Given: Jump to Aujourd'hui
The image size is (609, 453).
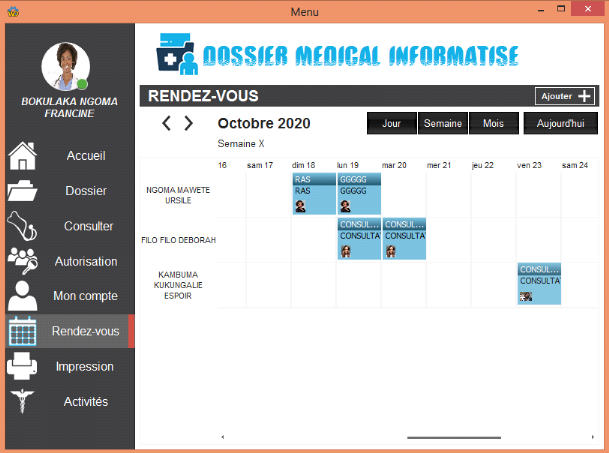Looking at the screenshot, I should (x=560, y=123).
